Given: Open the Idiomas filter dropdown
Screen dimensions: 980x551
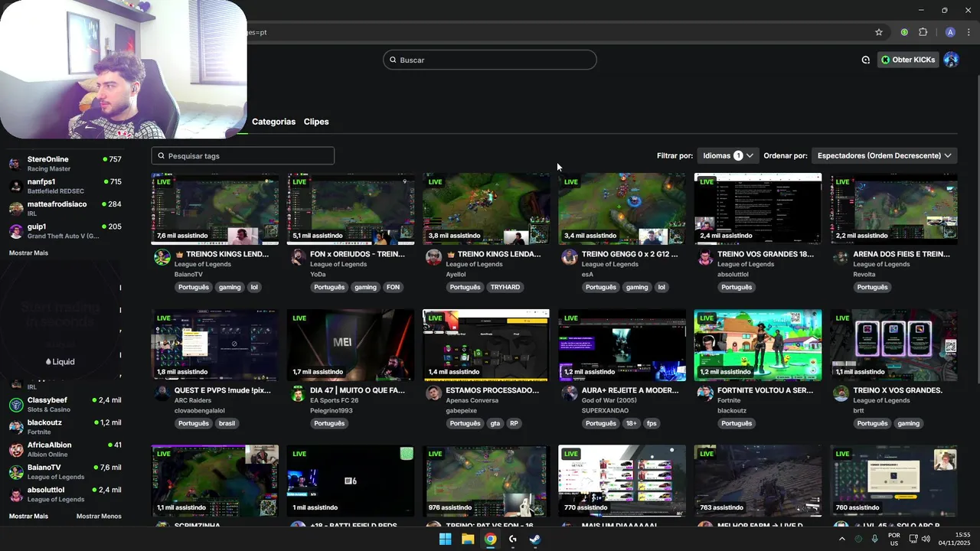Looking at the screenshot, I should (728, 155).
